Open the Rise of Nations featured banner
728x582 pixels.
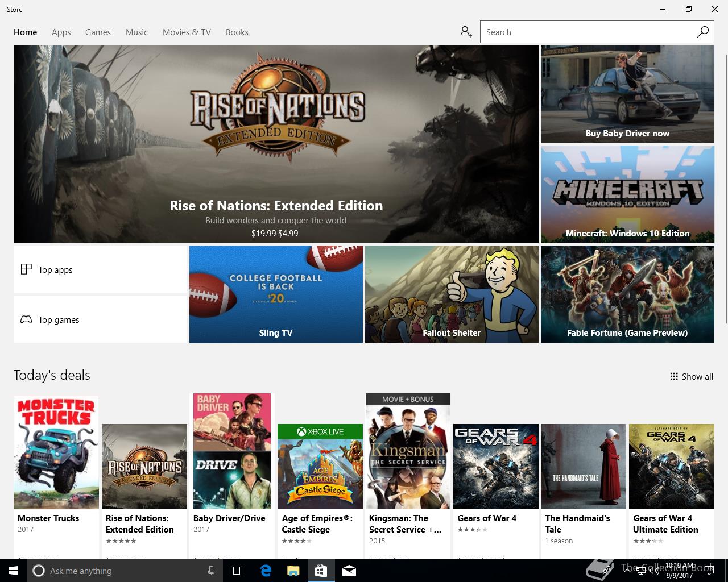click(276, 144)
